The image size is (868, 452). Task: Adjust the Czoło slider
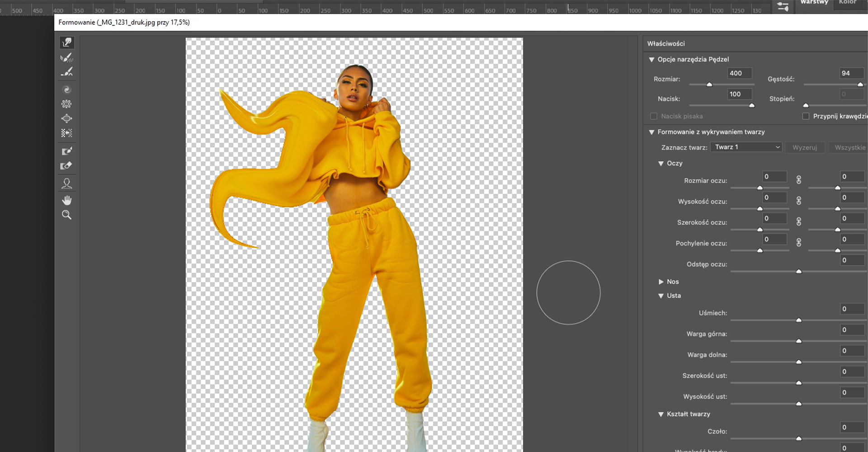799,438
